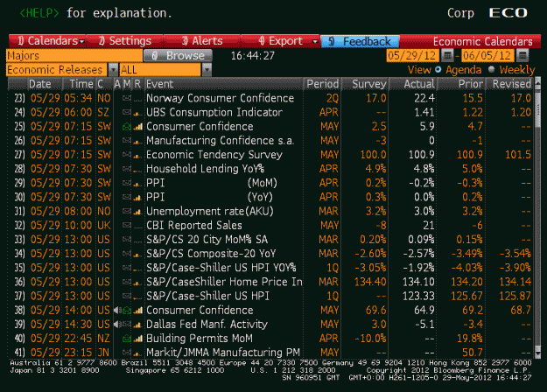Click relevance bars icon for S&P/CaseShiller Home Price In
547x392 pixels.
point(137,282)
